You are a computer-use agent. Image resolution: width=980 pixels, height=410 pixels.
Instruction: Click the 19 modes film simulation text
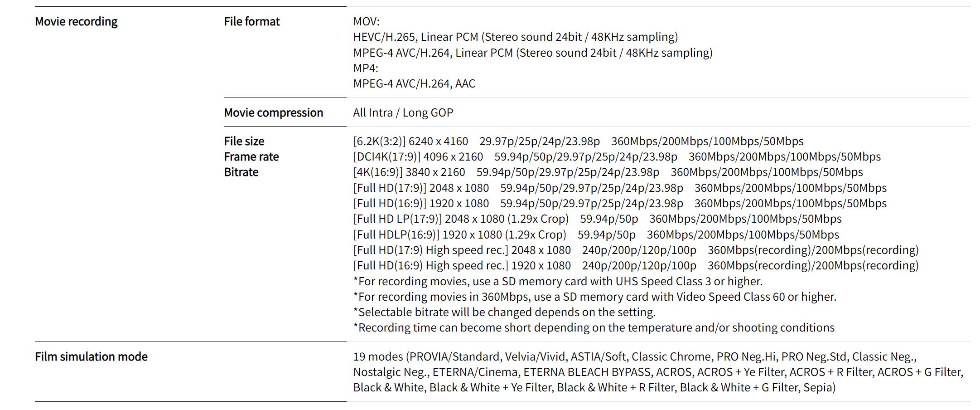tap(658, 372)
